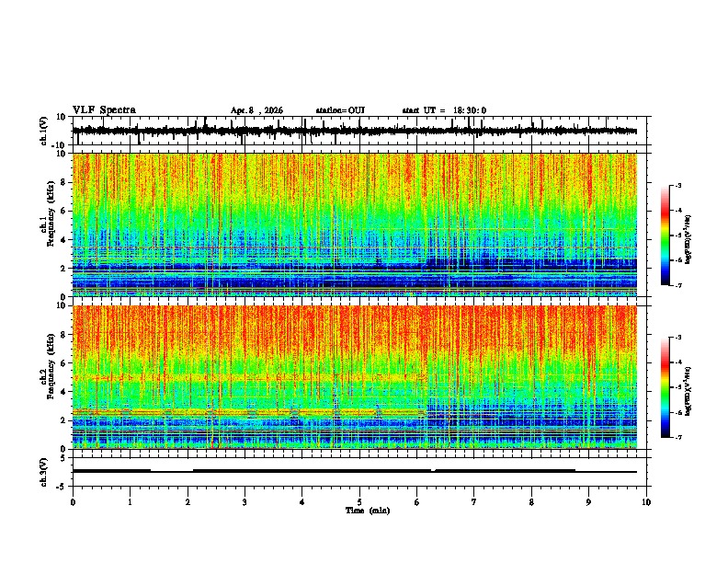Click time axis tick label "2"
Image resolution: width=728 pixels, height=563 pixels.
tap(188, 502)
